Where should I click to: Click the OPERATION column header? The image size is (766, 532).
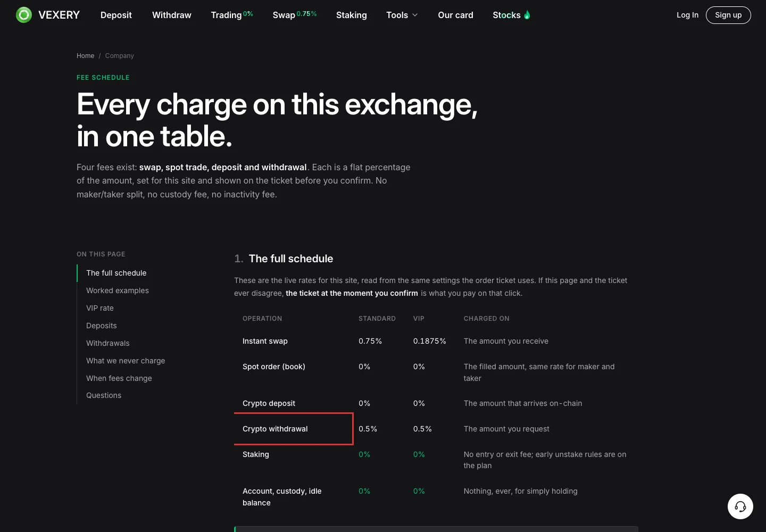pos(262,319)
